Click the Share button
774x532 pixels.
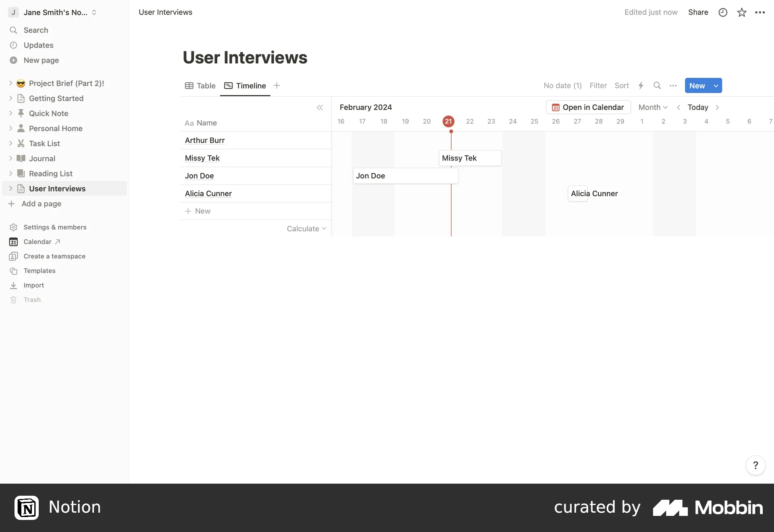pos(698,12)
